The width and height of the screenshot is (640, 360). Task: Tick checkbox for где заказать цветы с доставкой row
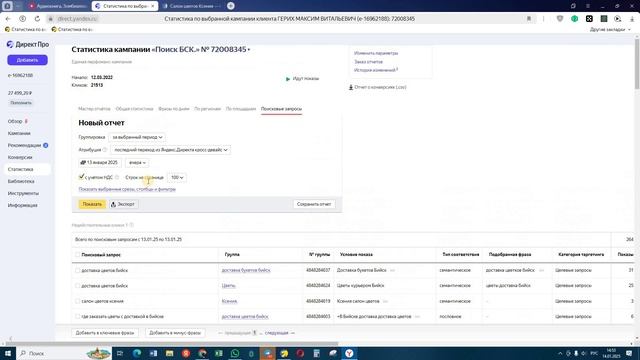[77, 317]
